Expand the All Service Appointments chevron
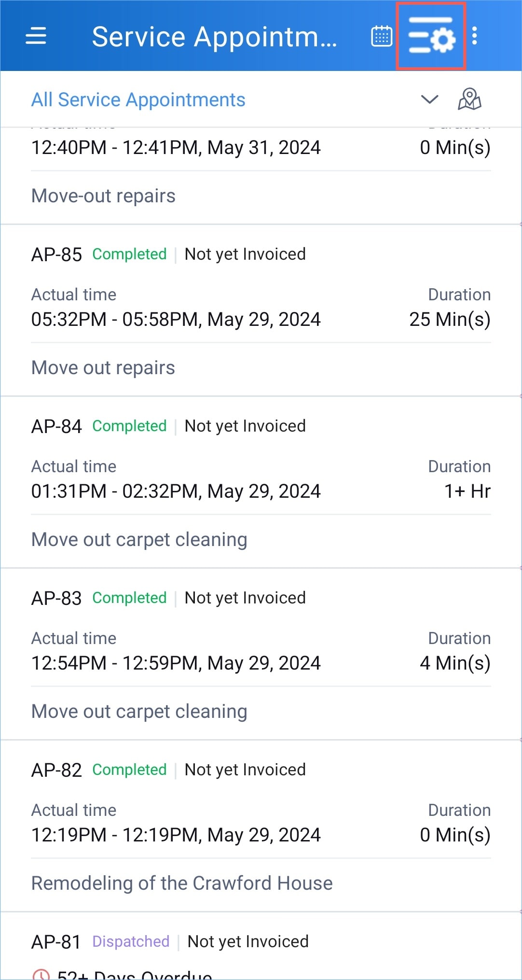Viewport: 522px width, 980px height. [429, 99]
